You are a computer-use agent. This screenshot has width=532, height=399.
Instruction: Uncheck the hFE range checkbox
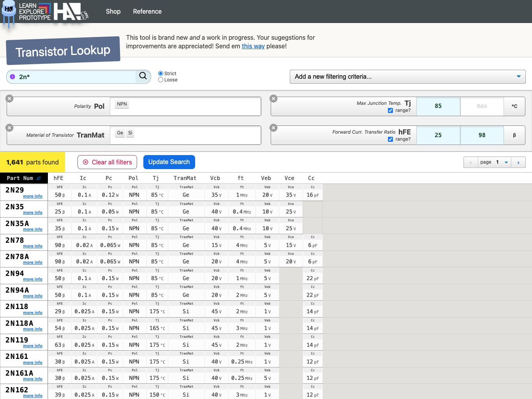click(x=390, y=139)
